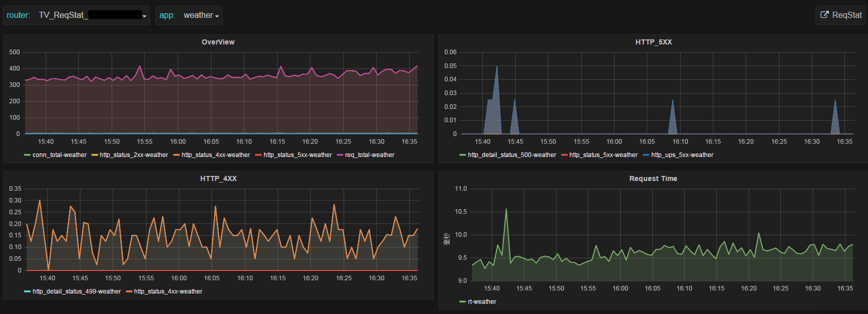Toggle http_status_2xx-weather legend entry
868x314 pixels.
pyautogui.click(x=134, y=155)
